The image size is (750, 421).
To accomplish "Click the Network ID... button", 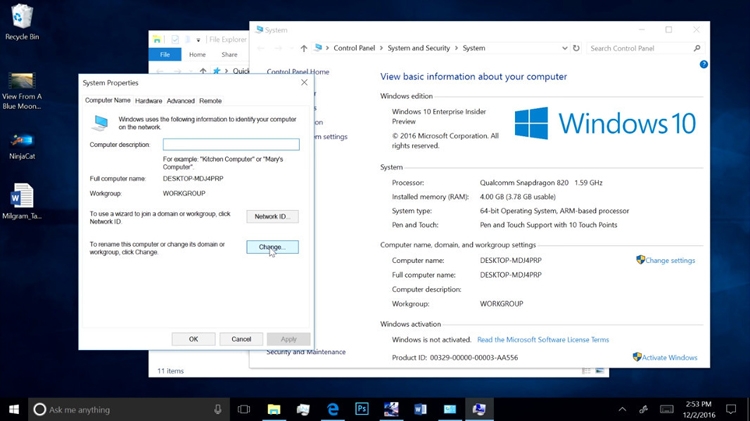I will click(272, 216).
